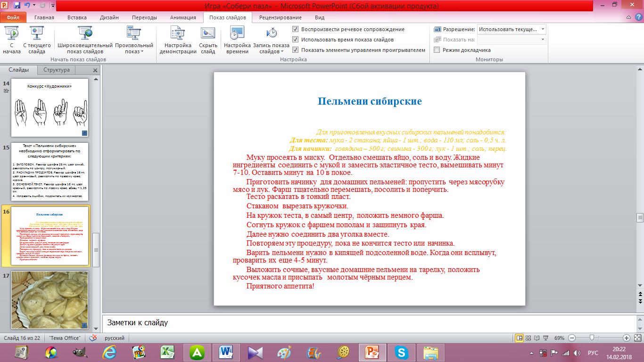644x362 pixels.
Task: Click zoom percentage 69% button
Action: coord(560,338)
